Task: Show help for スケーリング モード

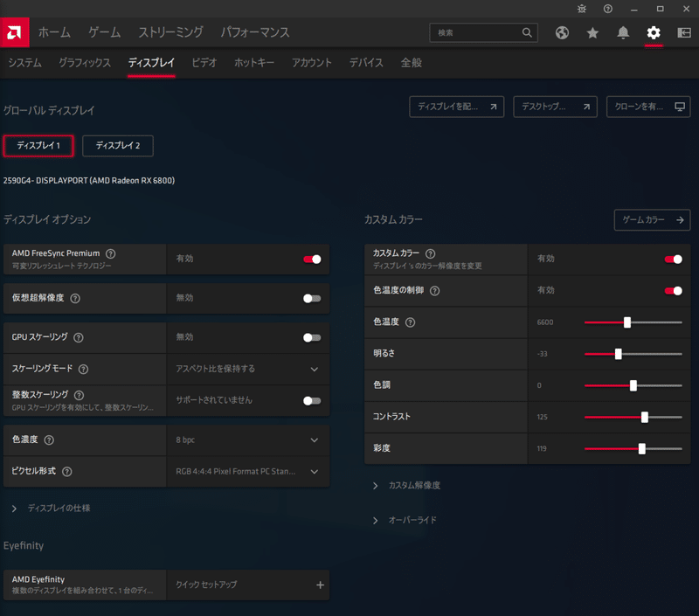Action: [83, 369]
